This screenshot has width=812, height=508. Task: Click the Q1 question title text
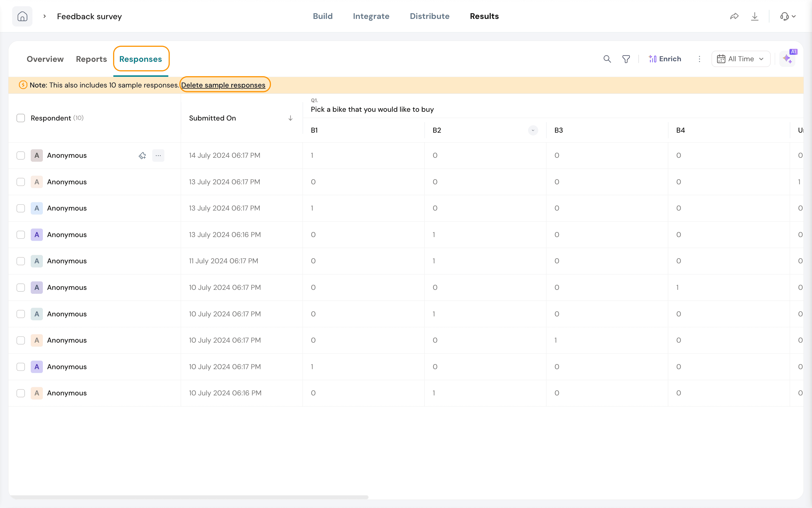pyautogui.click(x=372, y=110)
